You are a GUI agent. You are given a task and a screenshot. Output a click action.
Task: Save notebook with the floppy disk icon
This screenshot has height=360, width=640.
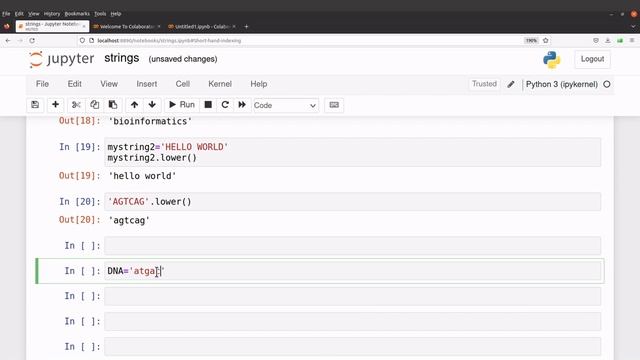pos(35,105)
